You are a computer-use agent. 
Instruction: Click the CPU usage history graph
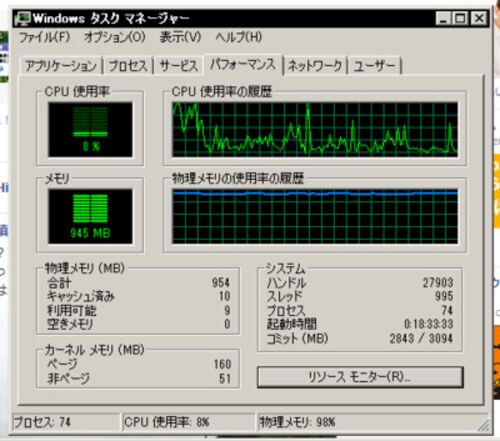coord(315,129)
